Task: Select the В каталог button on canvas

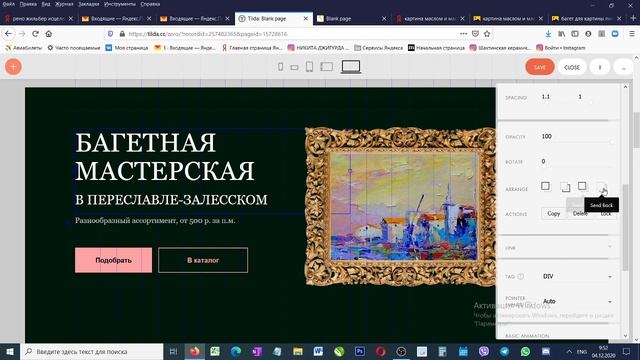Action: [x=203, y=260]
